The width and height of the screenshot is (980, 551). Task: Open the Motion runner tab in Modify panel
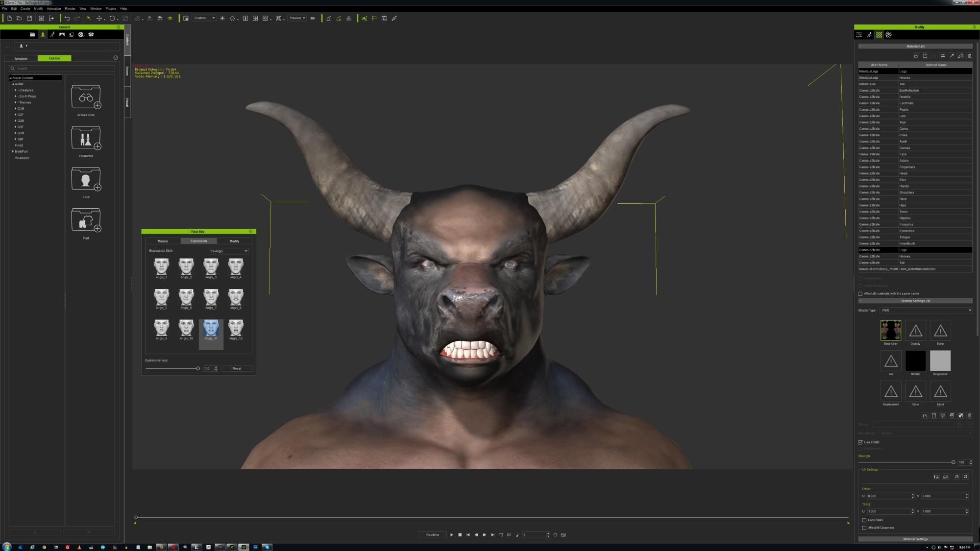tap(869, 35)
